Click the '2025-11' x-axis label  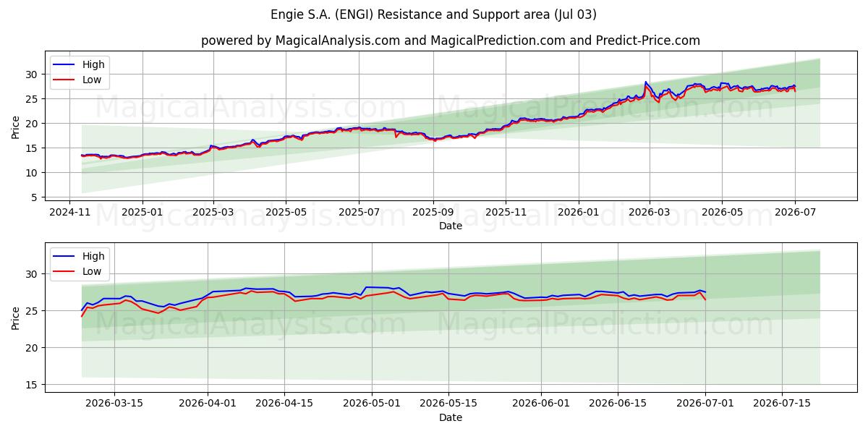click(x=506, y=213)
